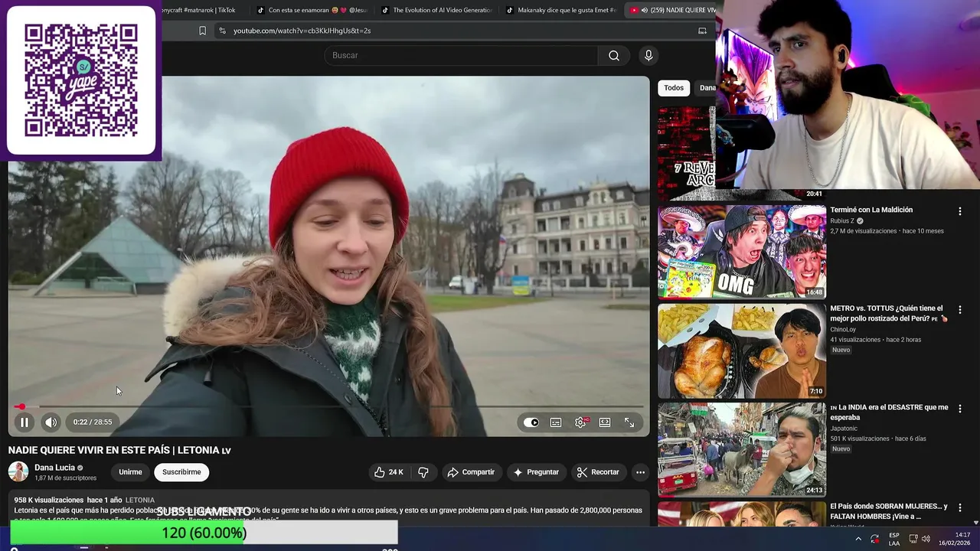Open the ChinoLoy channel name
The height and width of the screenshot is (551, 980).
[x=843, y=330]
